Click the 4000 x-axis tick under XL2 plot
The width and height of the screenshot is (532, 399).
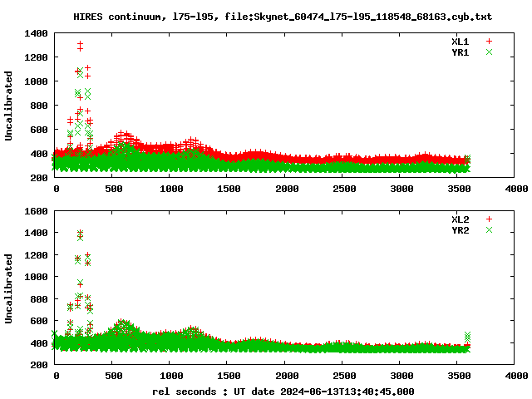pyautogui.click(x=516, y=376)
